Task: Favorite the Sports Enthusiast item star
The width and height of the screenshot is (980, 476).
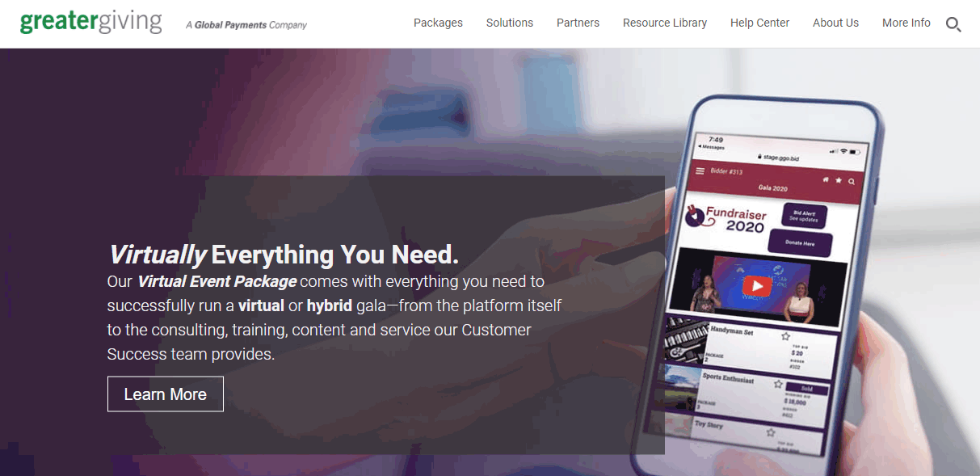Action: (779, 384)
